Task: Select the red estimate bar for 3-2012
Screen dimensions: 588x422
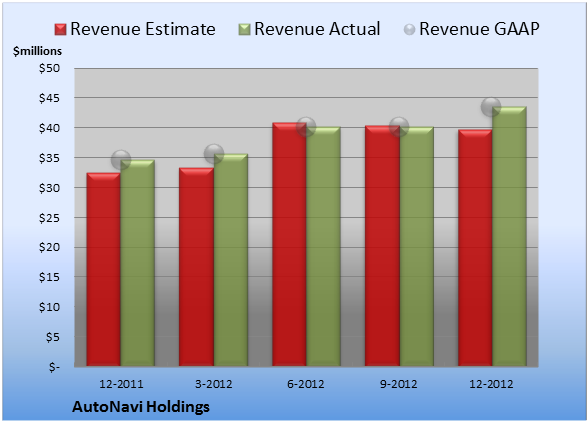Action: coord(196,267)
